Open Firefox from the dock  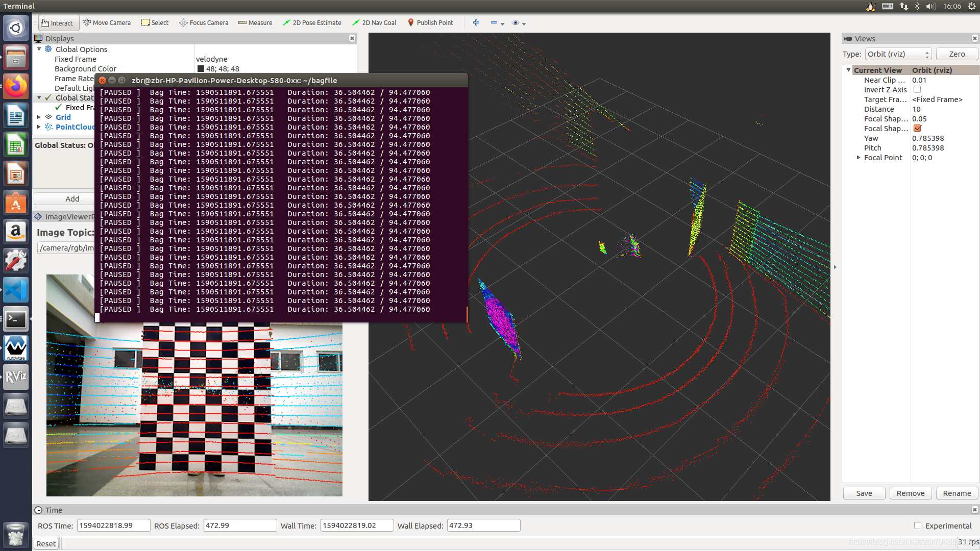(x=16, y=86)
